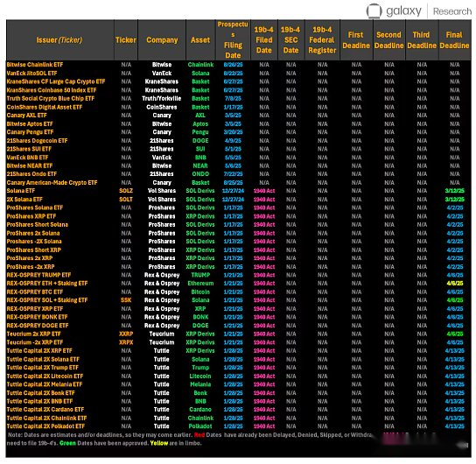The width and height of the screenshot is (476, 464).
Task: Click the SOLZ ticker cell
Action: pyautogui.click(x=126, y=191)
